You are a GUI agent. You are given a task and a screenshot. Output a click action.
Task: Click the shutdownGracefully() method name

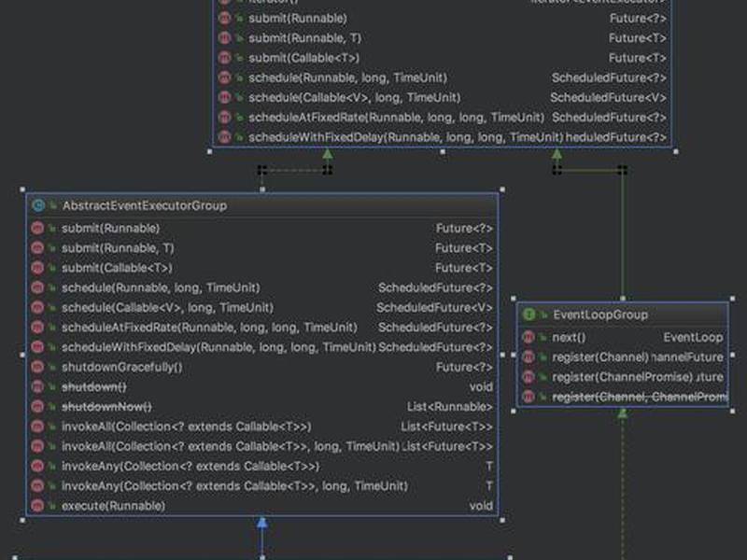(122, 367)
